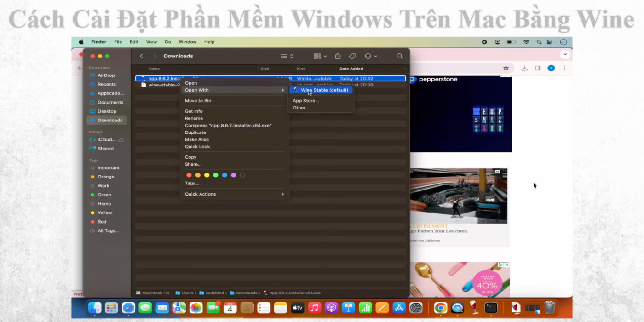Click codebind in the path bar

tap(212, 293)
